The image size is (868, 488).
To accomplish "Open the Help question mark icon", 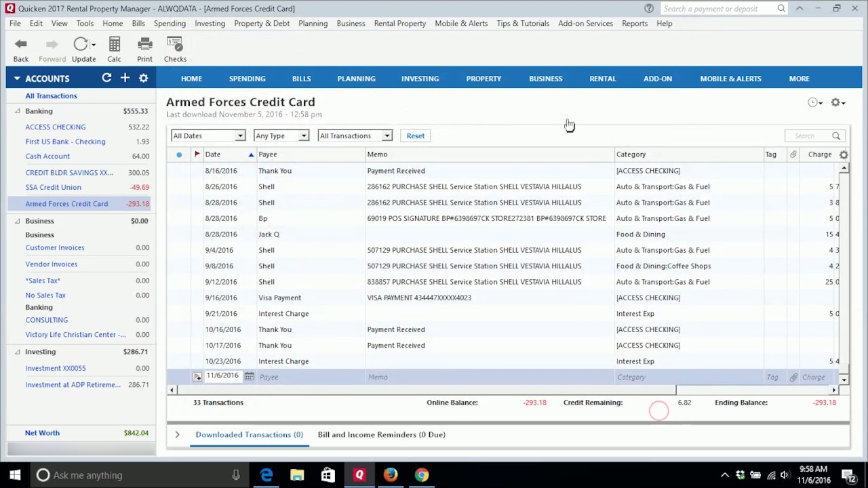I will [x=649, y=8].
